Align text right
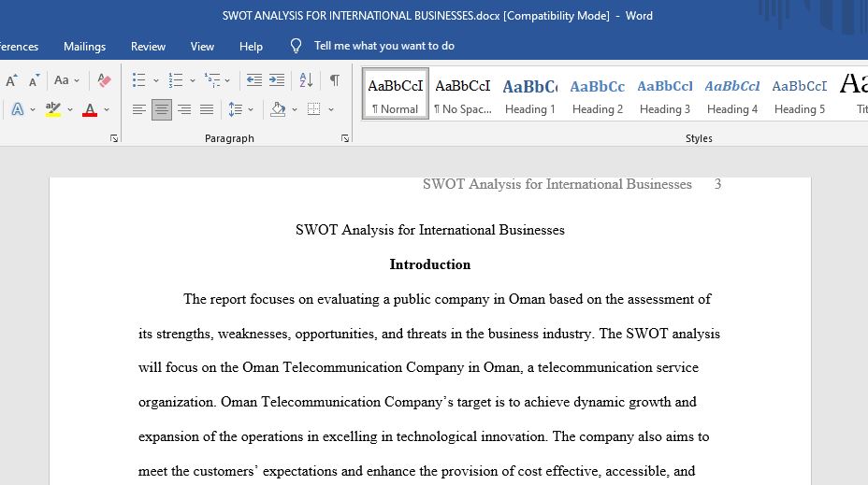This screenshot has height=485, width=868. click(184, 109)
